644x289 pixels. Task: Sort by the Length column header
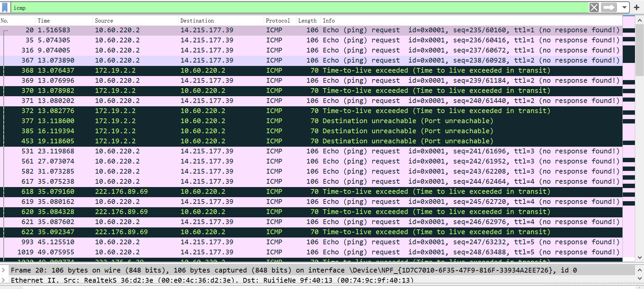[x=308, y=21]
